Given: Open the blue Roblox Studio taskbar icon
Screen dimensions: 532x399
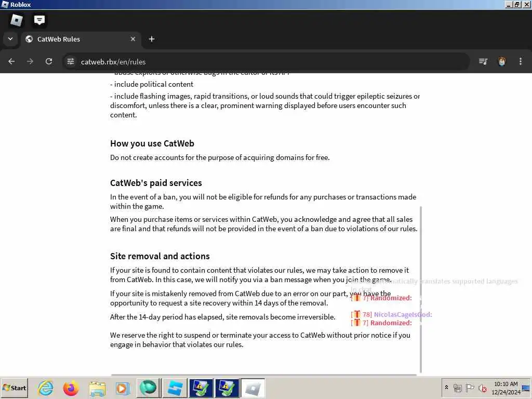Looking at the screenshot, I should pos(175,388).
